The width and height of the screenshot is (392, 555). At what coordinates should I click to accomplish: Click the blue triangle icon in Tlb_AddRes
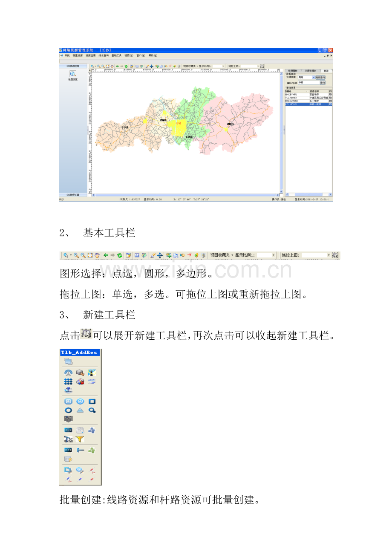[80, 410]
